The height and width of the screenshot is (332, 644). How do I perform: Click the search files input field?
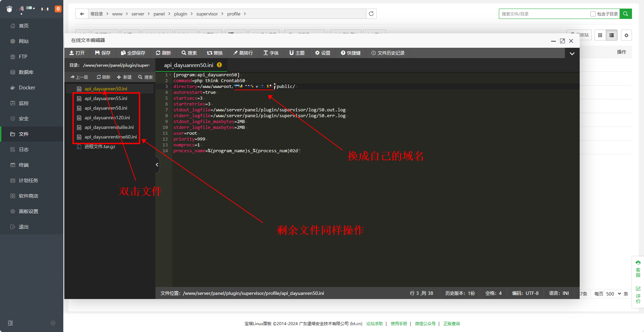coord(544,14)
